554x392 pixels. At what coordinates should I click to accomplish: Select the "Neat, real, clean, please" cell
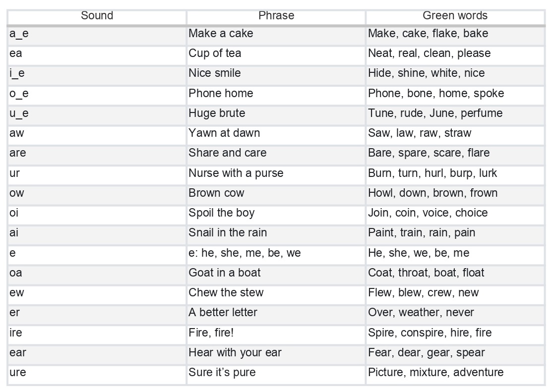455,54
